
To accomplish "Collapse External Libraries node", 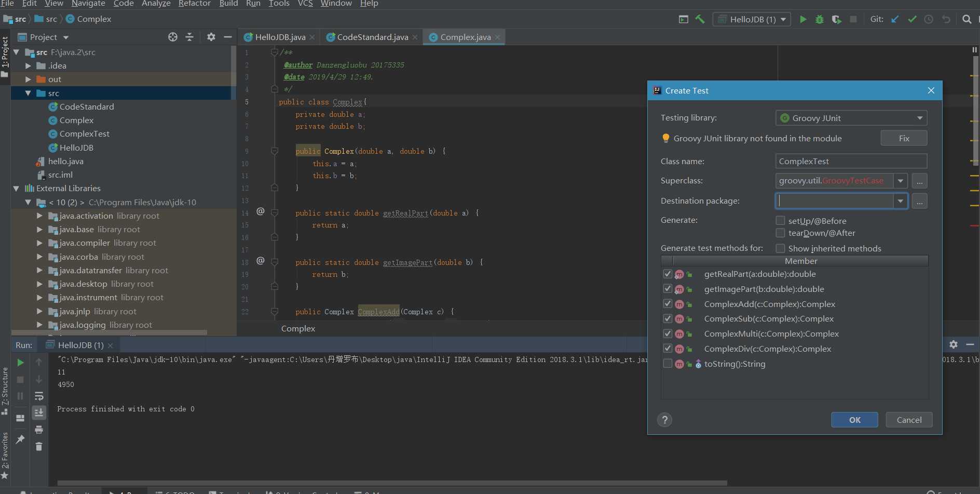I will (x=17, y=188).
